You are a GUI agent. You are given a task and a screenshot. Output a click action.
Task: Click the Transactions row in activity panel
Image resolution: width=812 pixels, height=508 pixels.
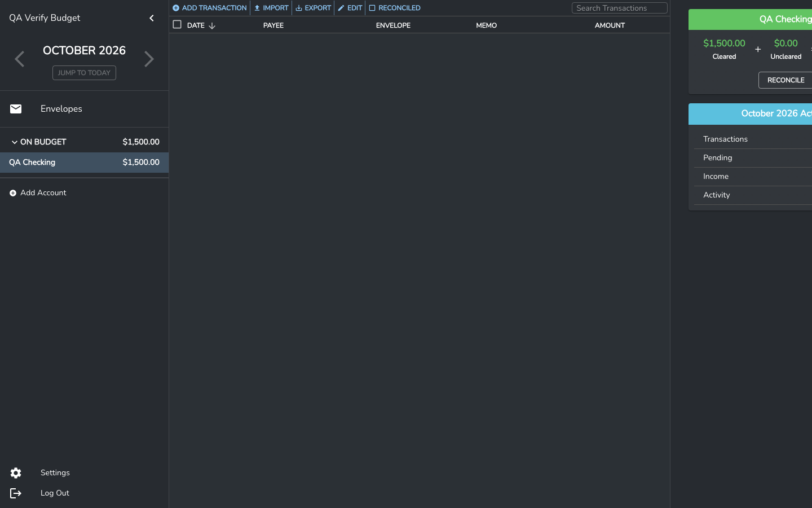753,139
